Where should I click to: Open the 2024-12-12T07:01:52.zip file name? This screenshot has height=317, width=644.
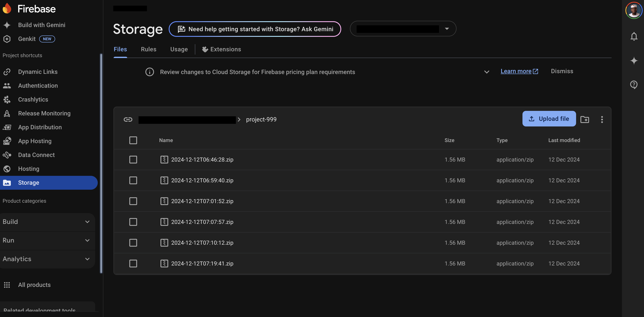click(x=202, y=201)
